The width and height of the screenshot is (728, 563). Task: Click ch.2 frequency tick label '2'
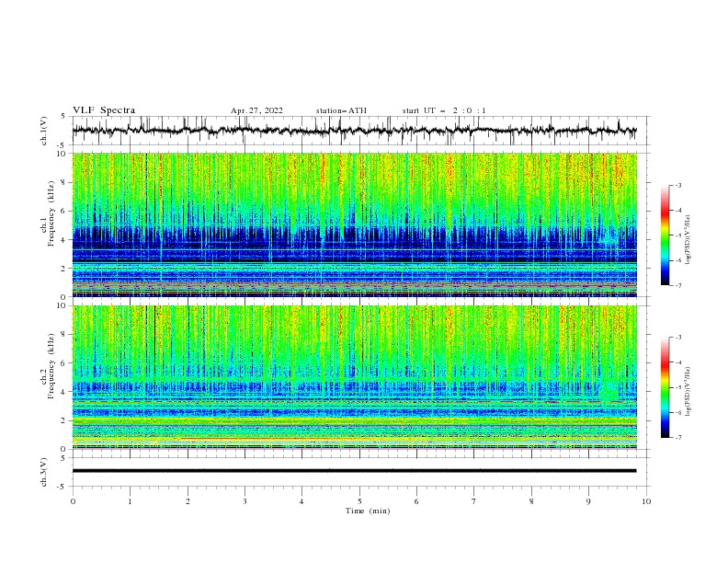(64, 420)
